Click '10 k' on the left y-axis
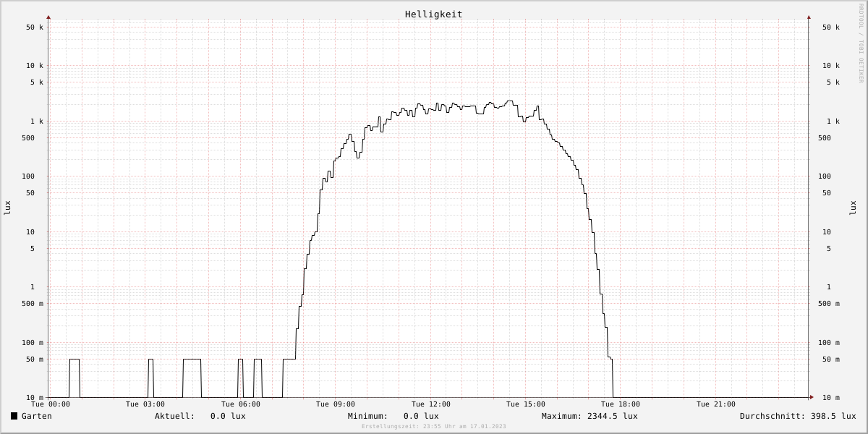868x434 pixels. (35, 66)
